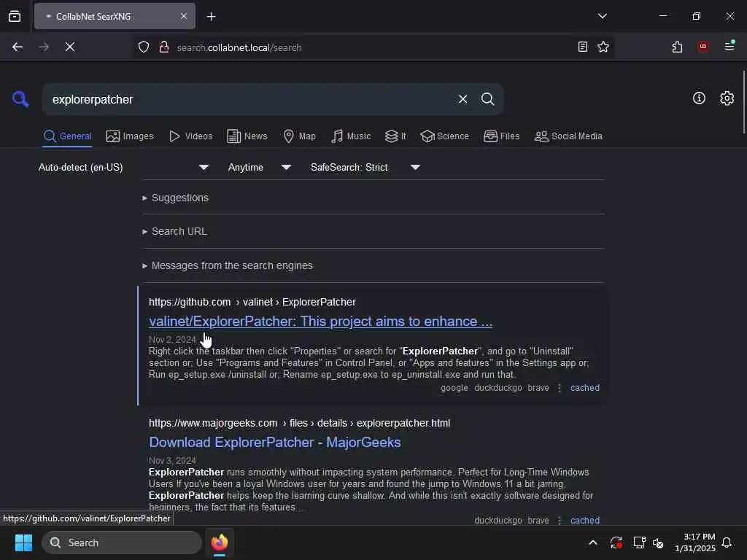Open browser extensions puzzle icon
Screen dimensions: 747x560
click(677, 47)
